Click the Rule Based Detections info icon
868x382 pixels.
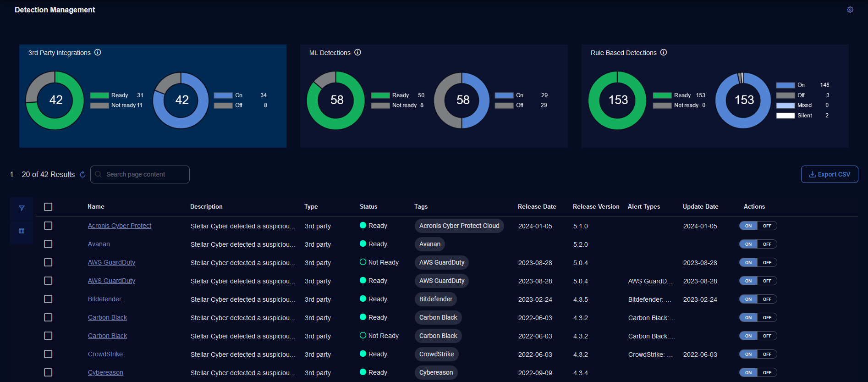tap(663, 53)
